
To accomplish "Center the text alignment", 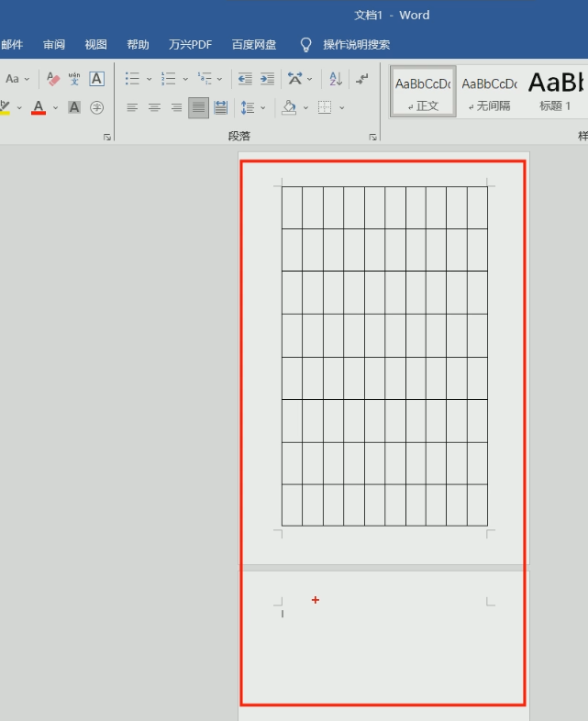I will click(154, 107).
